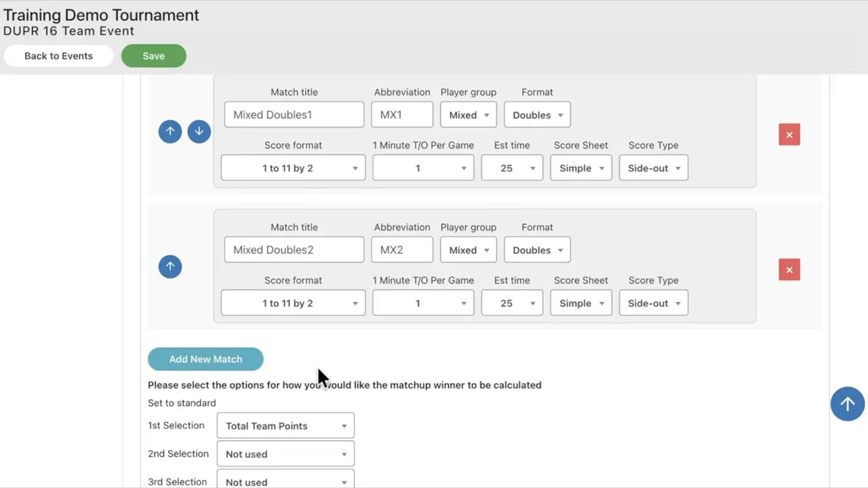Expand Score format dropdown for Mixed Doubles1

[x=293, y=168]
